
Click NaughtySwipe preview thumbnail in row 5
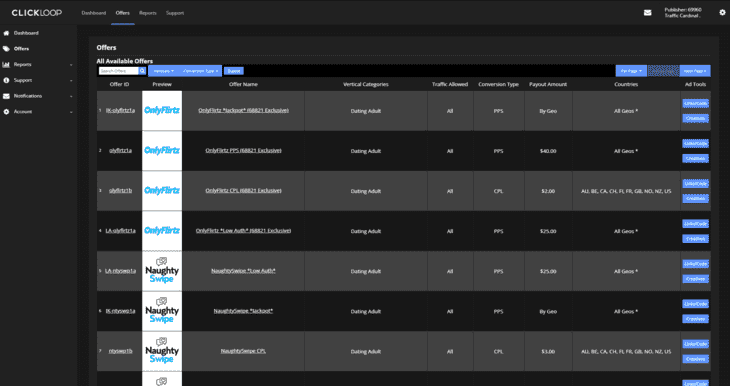(162, 271)
